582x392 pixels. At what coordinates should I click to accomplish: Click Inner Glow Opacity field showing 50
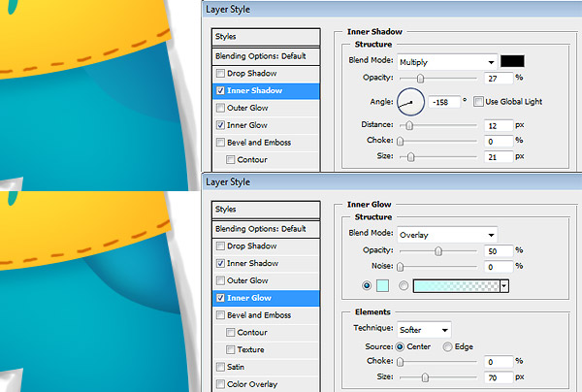(499, 251)
